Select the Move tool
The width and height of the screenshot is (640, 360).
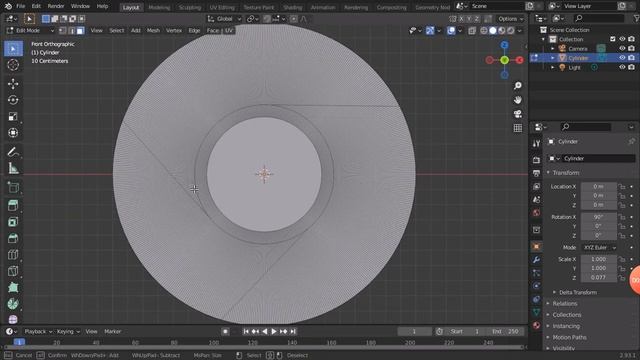tap(13, 84)
